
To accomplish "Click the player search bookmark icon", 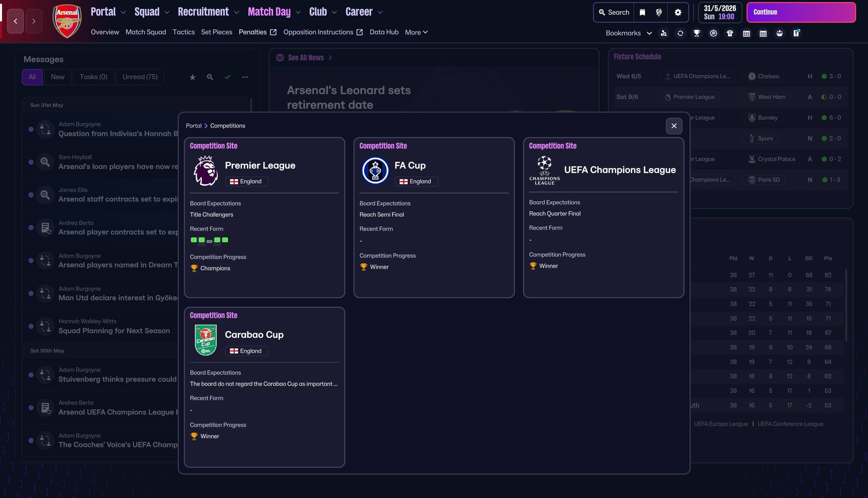I will [663, 33].
